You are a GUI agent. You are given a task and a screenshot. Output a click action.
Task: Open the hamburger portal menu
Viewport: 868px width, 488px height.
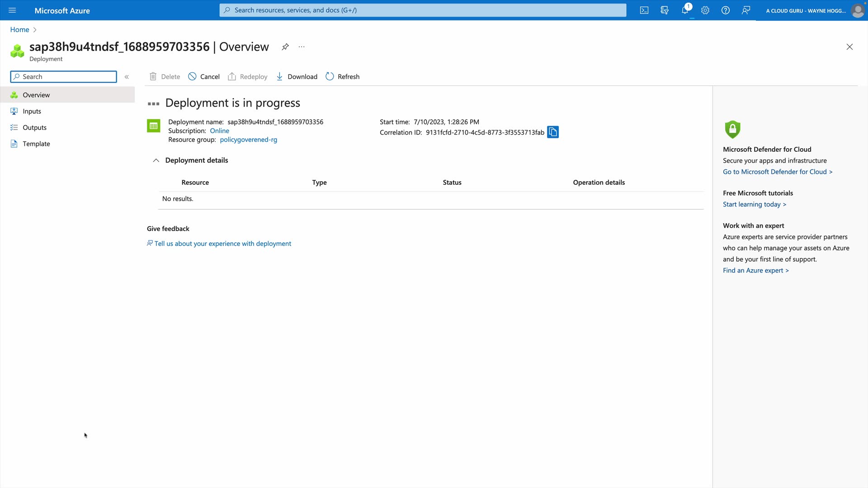pos(12,10)
